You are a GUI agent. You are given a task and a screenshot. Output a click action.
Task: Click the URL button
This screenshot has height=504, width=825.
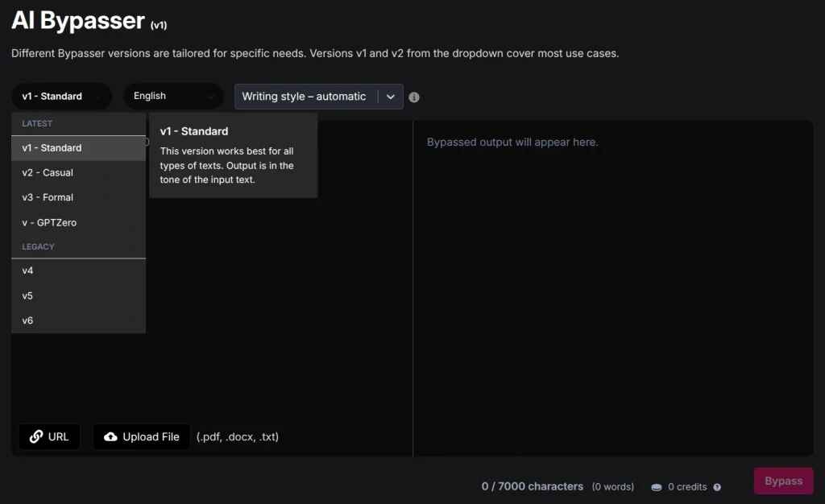(x=49, y=437)
